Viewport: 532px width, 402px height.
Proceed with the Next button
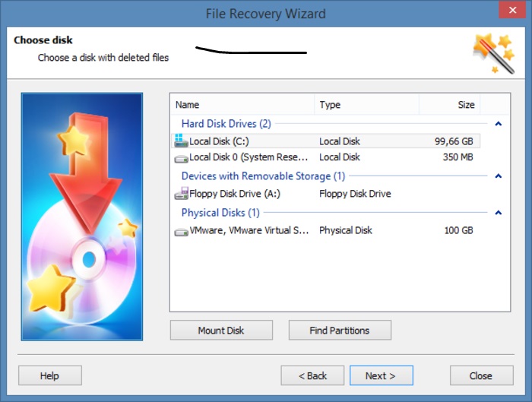[x=382, y=375]
